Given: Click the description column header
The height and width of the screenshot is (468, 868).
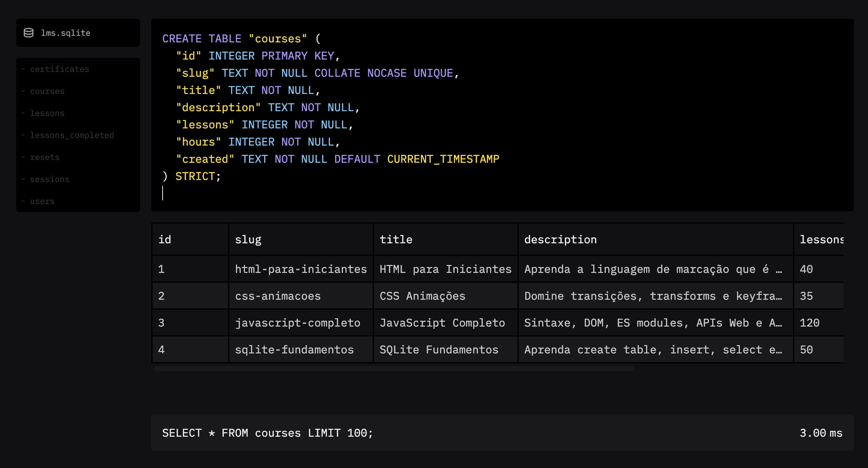Looking at the screenshot, I should (x=656, y=240).
